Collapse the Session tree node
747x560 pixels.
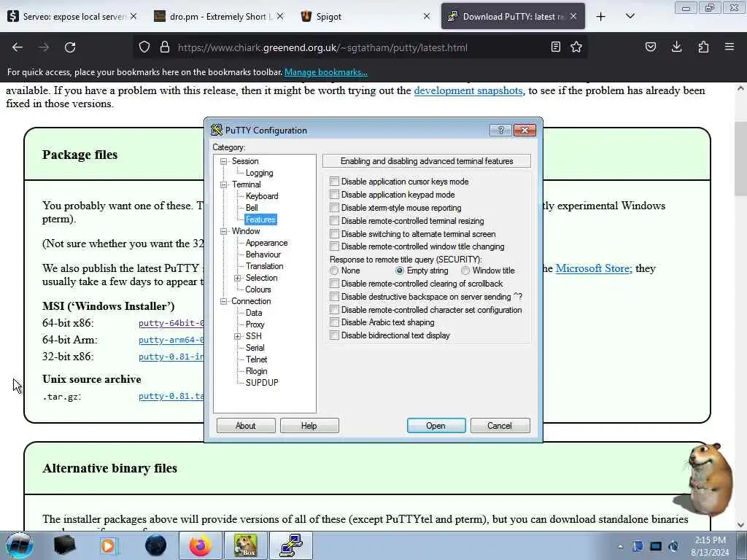[x=223, y=161]
